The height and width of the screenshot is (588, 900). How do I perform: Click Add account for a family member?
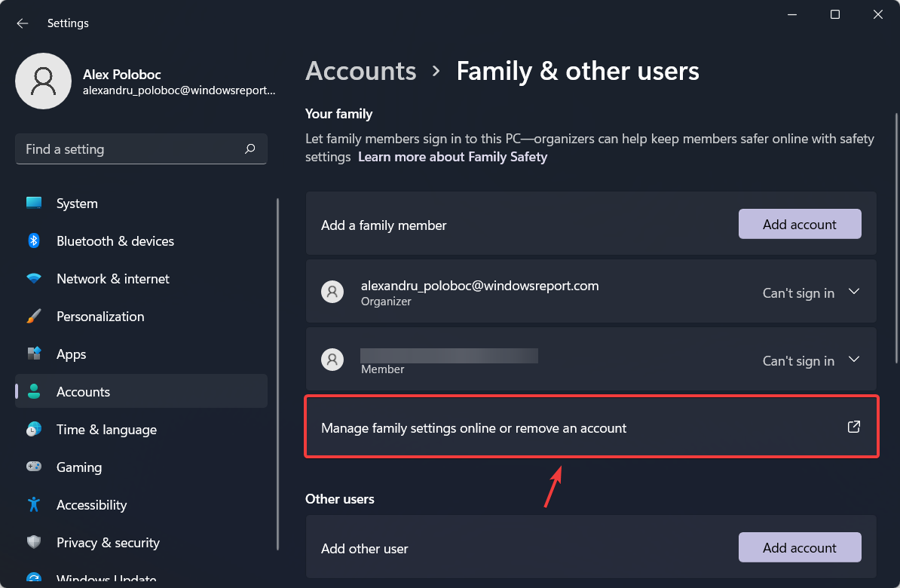coord(800,224)
